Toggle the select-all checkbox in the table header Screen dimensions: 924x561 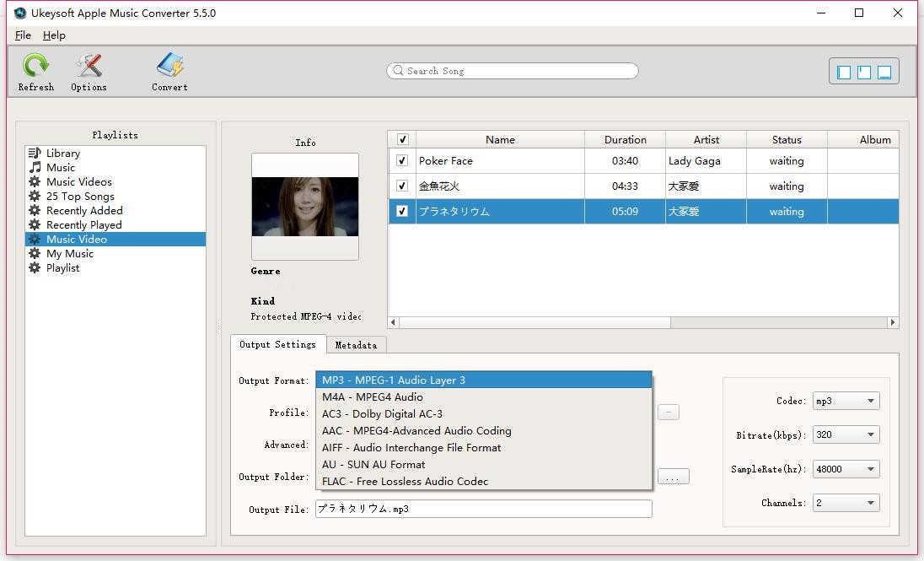pos(402,139)
